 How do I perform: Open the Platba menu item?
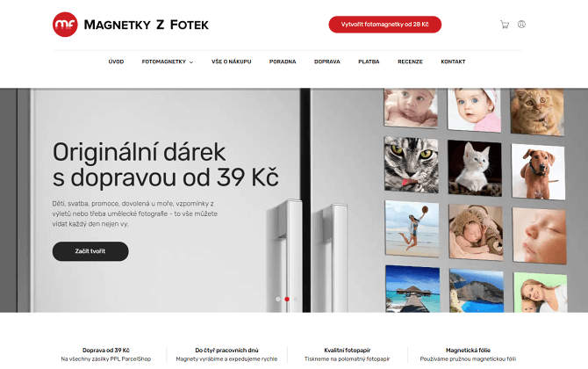click(369, 61)
